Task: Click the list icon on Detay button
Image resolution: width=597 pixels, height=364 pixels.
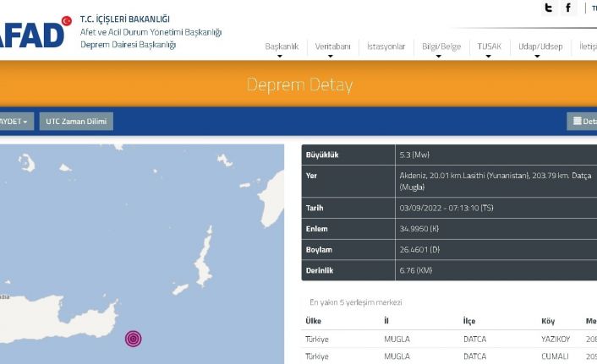Action: tap(578, 122)
